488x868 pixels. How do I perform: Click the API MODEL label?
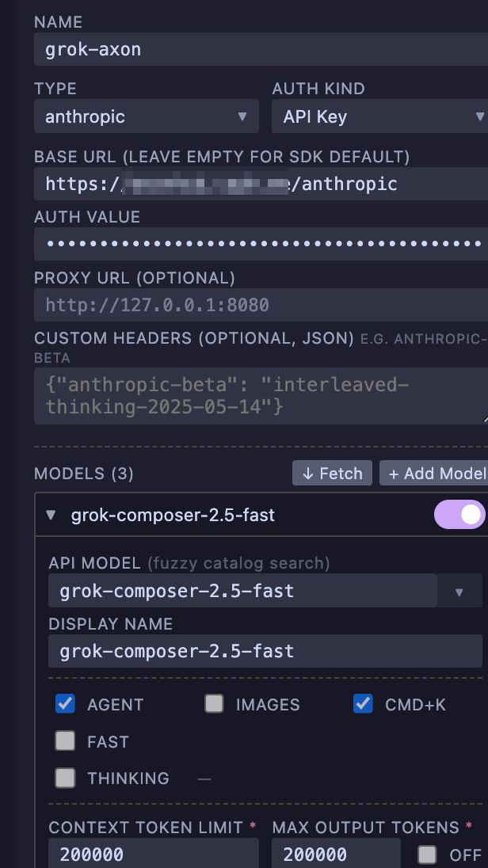click(95, 564)
